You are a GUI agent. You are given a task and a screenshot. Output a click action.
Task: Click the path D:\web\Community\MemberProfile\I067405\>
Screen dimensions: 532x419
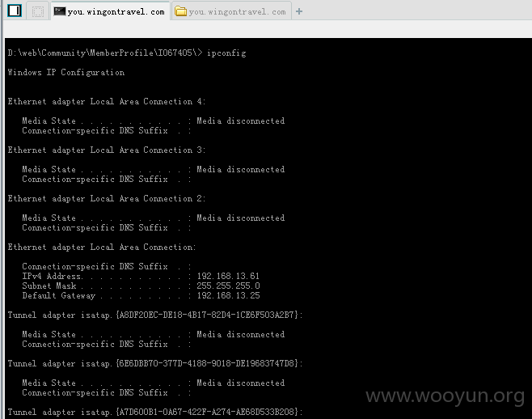105,53
